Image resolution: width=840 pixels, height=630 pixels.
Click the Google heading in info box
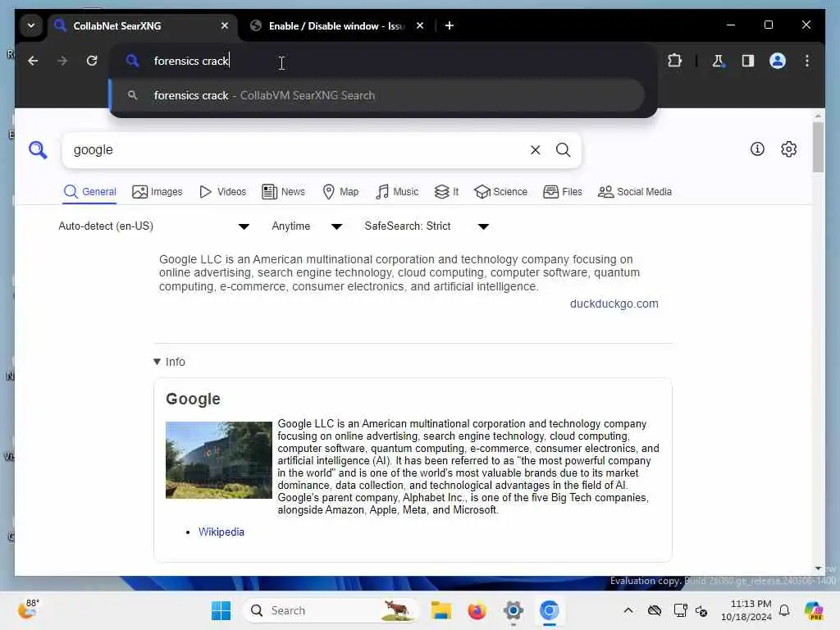pyautogui.click(x=193, y=399)
